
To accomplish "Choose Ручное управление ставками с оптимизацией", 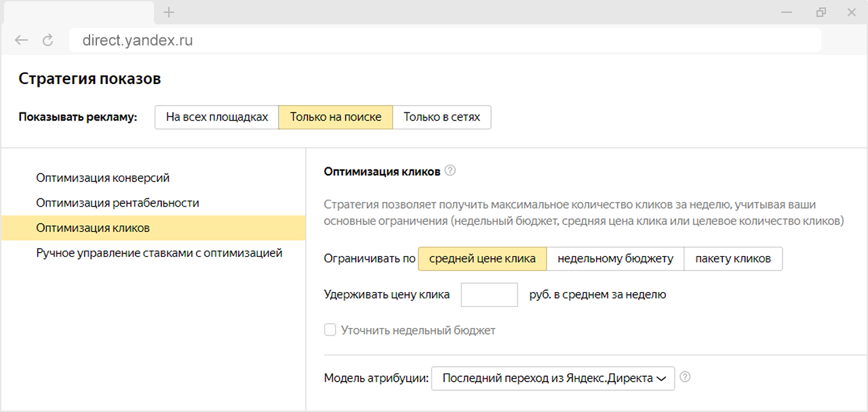I will tap(159, 253).
